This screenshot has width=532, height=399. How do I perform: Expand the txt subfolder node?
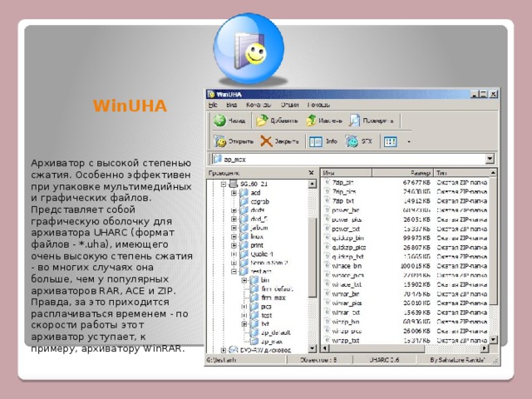pyautogui.click(x=244, y=324)
